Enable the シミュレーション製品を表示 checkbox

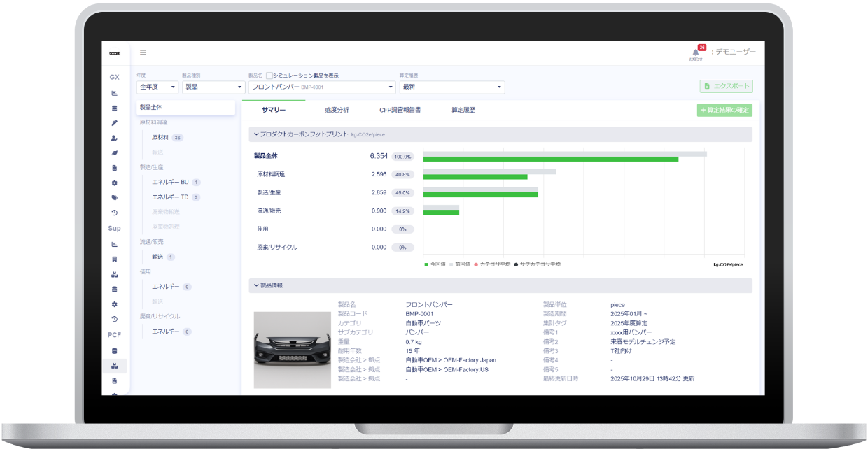pos(269,75)
